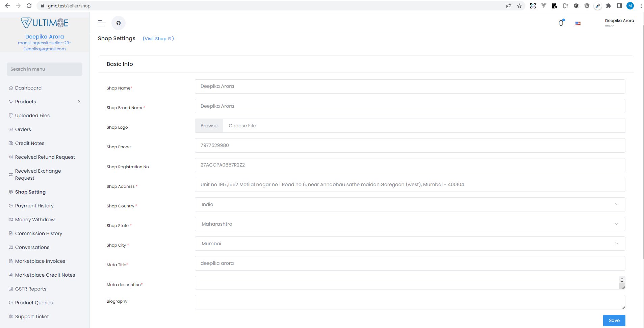Screen dimensions: 644x328
Task: Open the notification bell
Action: tap(561, 23)
